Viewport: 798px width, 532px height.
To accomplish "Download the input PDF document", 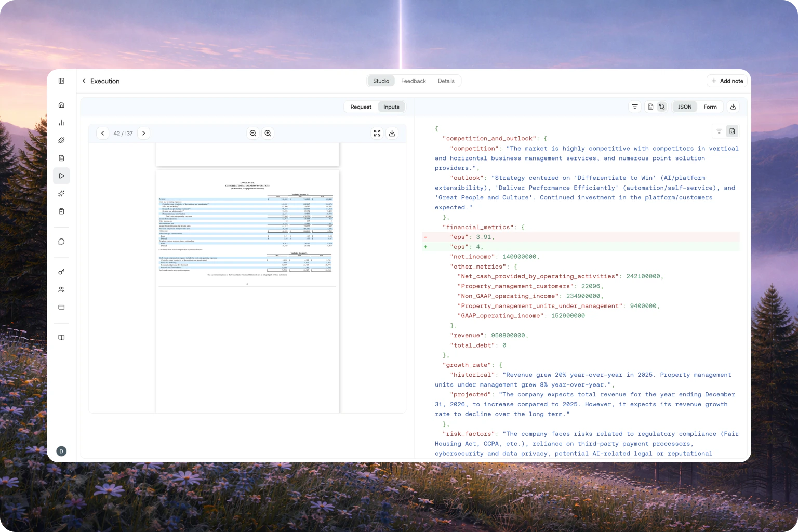I will pos(392,134).
